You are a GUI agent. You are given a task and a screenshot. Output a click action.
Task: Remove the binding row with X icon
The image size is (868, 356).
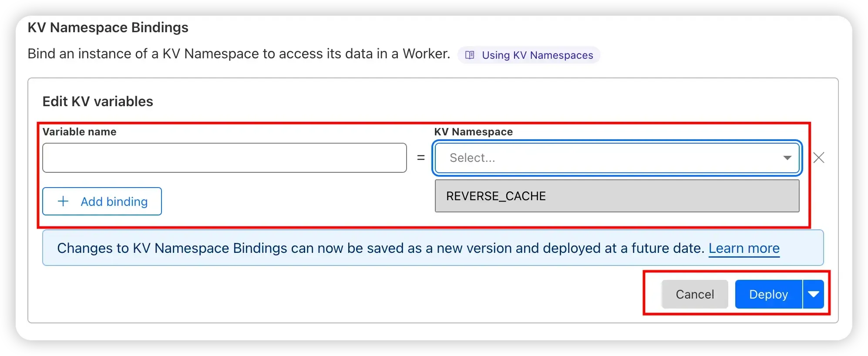(819, 158)
